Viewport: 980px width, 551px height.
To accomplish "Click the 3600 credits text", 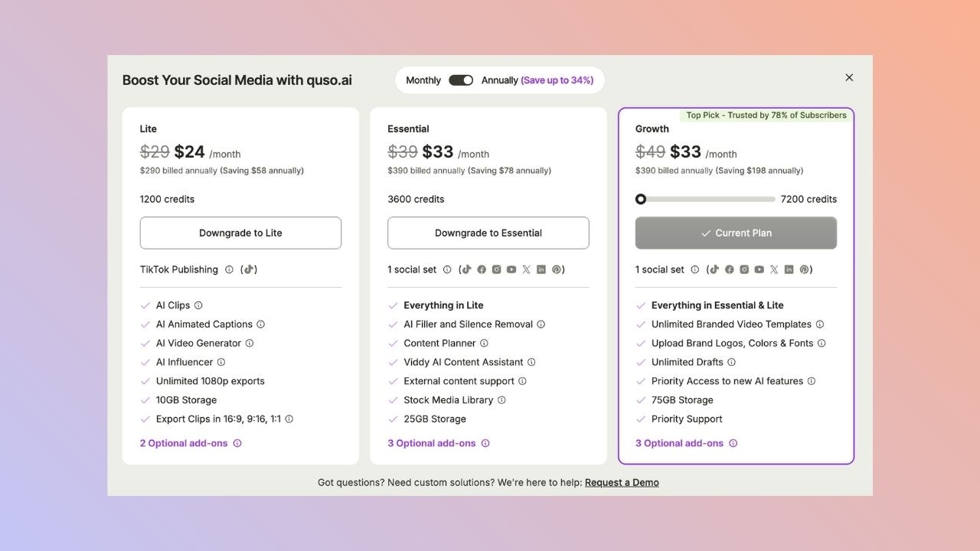I will point(416,199).
